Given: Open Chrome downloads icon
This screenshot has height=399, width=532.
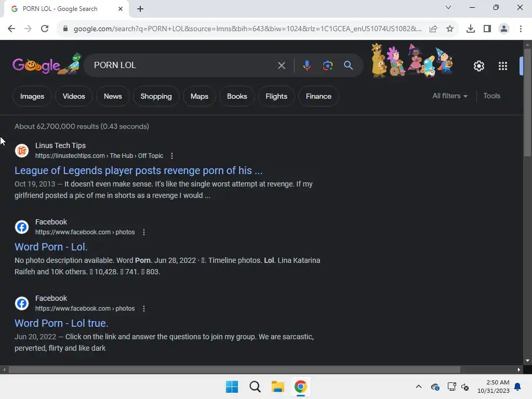Looking at the screenshot, I should click(x=470, y=29).
